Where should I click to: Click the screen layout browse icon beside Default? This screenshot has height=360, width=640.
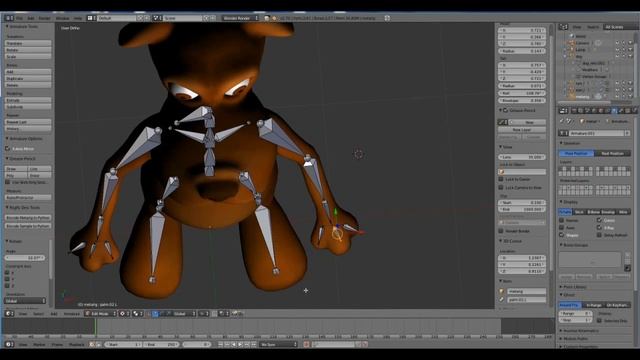(x=91, y=18)
